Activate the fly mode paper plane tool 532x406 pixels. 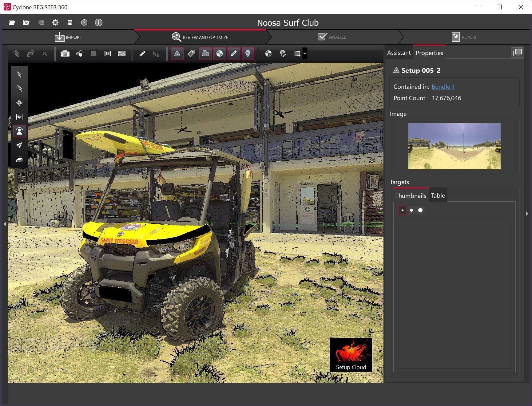[19, 145]
